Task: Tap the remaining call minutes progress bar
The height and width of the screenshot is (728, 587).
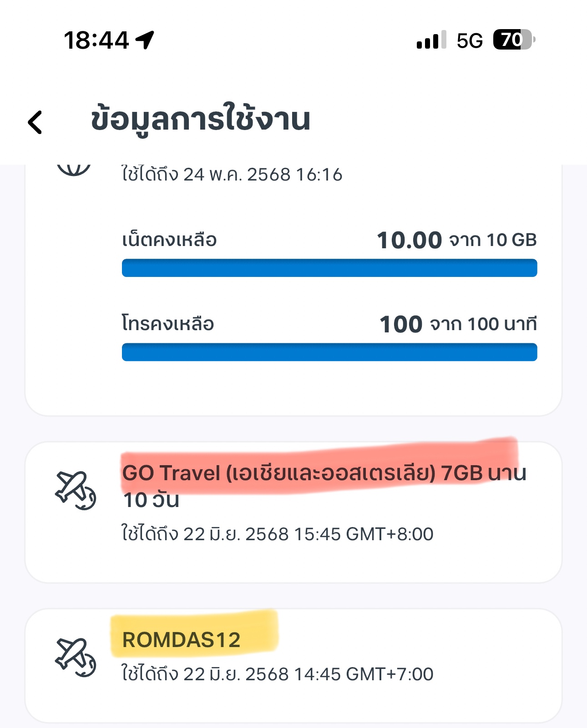Action: [x=329, y=352]
